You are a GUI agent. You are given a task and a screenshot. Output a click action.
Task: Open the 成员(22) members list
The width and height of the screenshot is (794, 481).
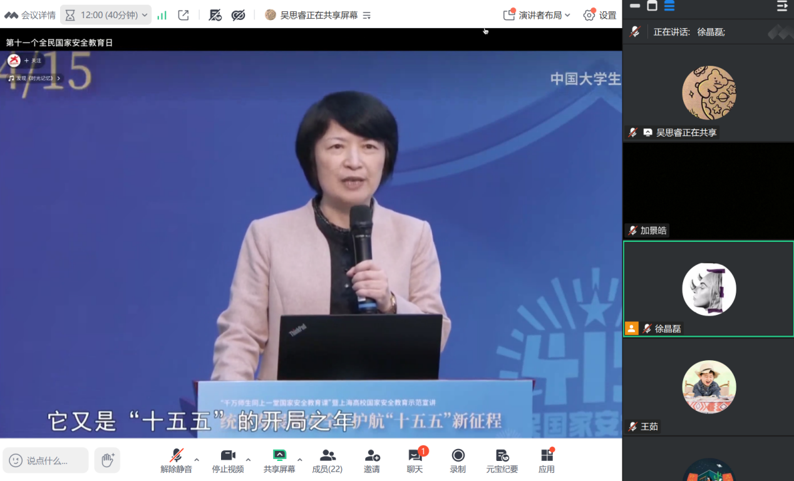point(327,460)
